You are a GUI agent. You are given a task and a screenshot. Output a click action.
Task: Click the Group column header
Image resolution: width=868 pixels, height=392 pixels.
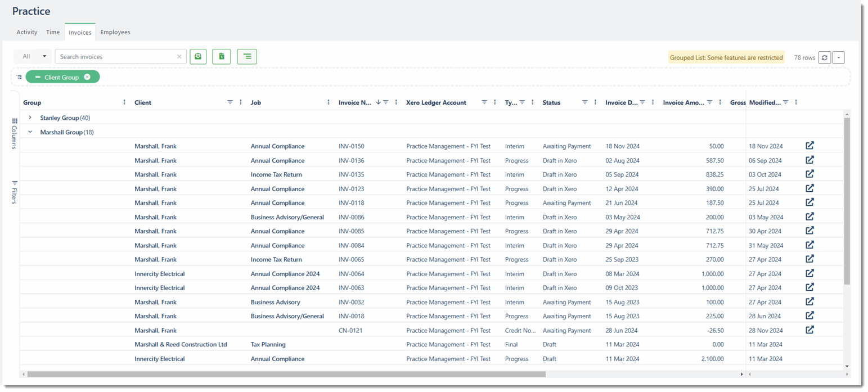32,102
